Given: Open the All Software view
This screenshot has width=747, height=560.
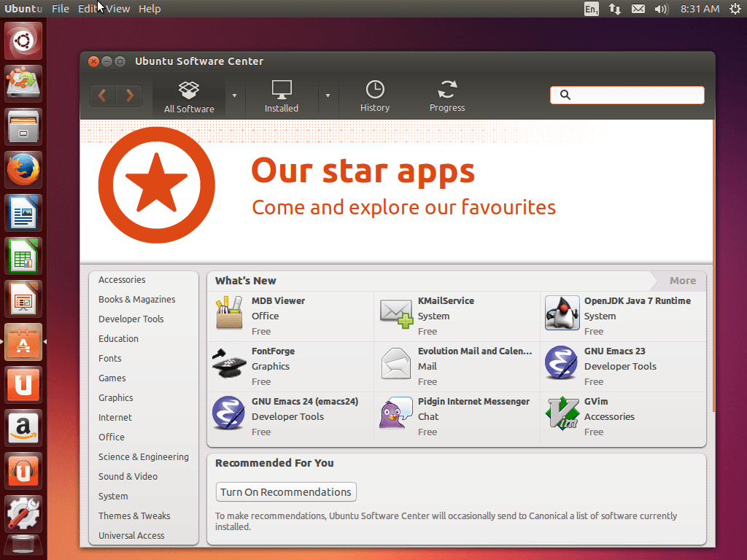Looking at the screenshot, I should coord(189,97).
